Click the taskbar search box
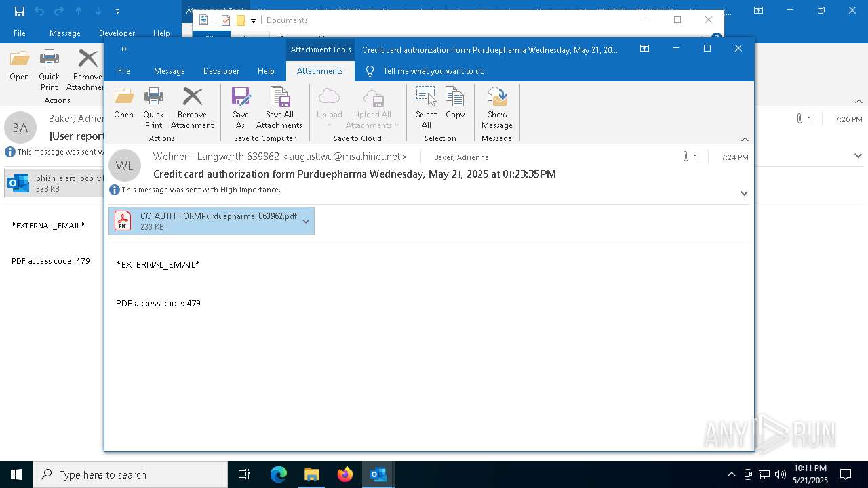Screen dimensions: 868x488 (x=130, y=474)
